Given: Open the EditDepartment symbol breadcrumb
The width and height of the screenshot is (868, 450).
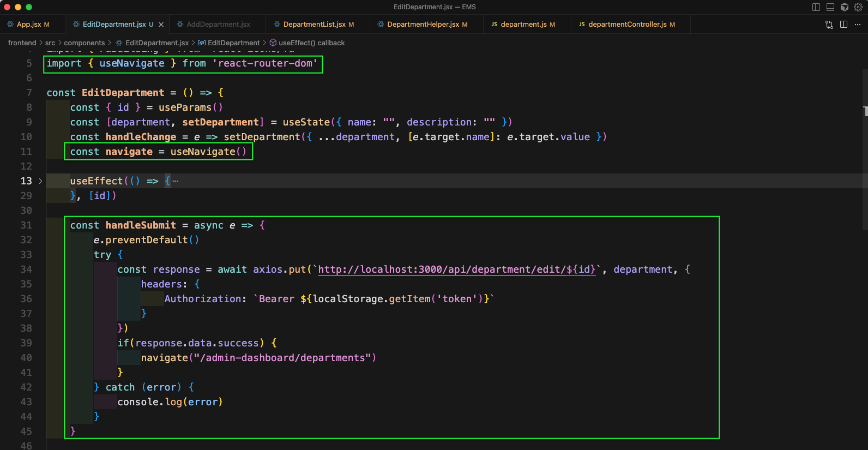Looking at the screenshot, I should (234, 43).
